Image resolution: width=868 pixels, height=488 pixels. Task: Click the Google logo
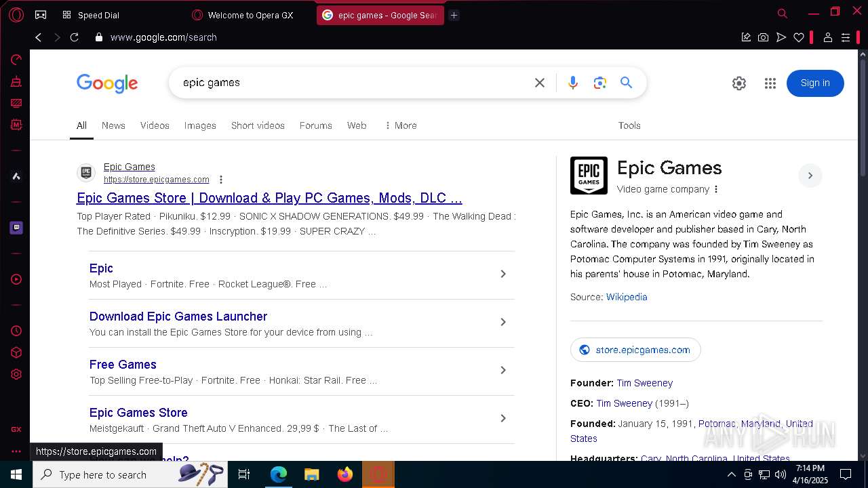[107, 83]
